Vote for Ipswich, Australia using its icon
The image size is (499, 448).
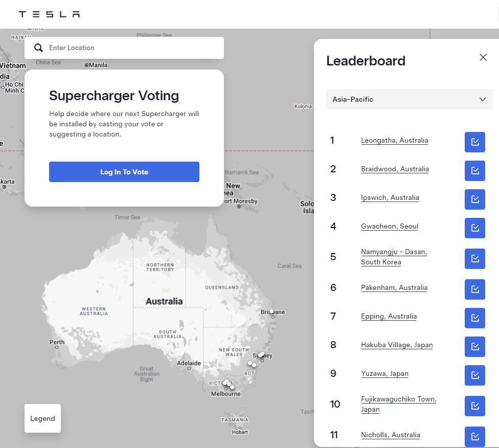[474, 199]
